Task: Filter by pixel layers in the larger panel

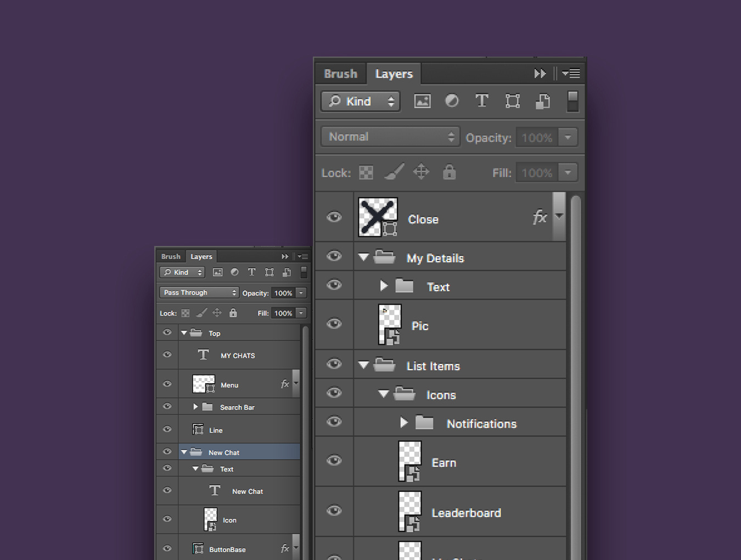Action: pyautogui.click(x=422, y=101)
